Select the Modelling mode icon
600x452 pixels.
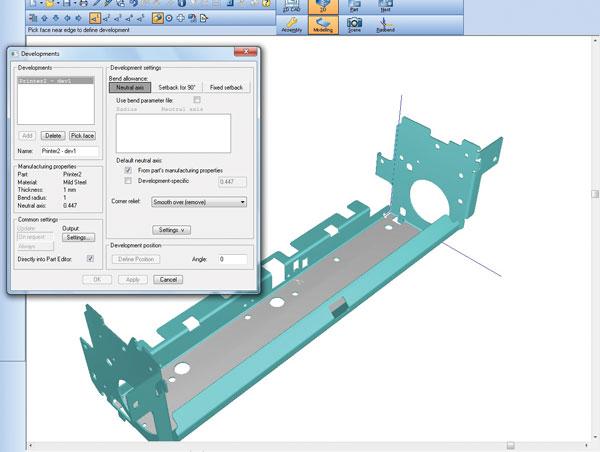pyautogui.click(x=324, y=22)
